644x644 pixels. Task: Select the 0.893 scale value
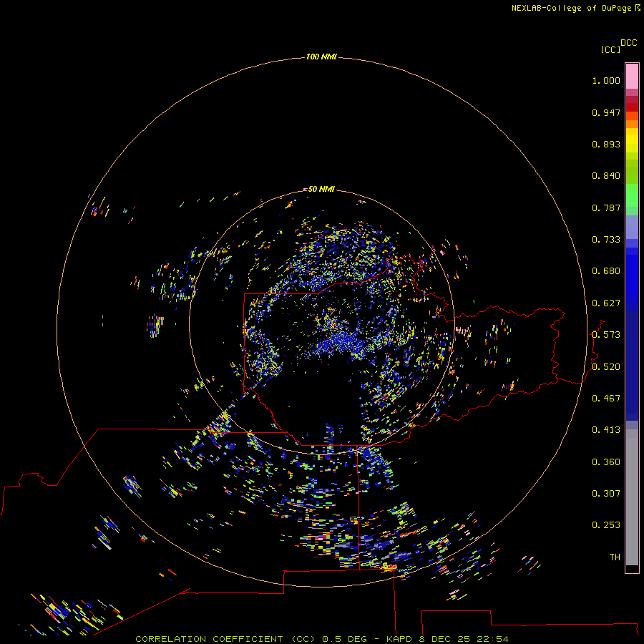(606, 144)
